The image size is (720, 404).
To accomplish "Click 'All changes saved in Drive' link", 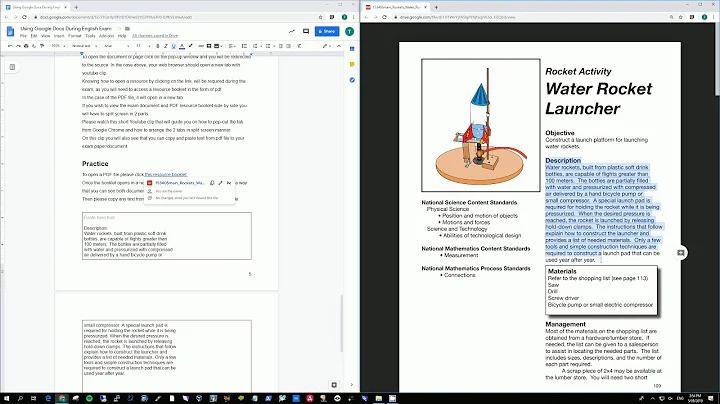I will [155, 36].
